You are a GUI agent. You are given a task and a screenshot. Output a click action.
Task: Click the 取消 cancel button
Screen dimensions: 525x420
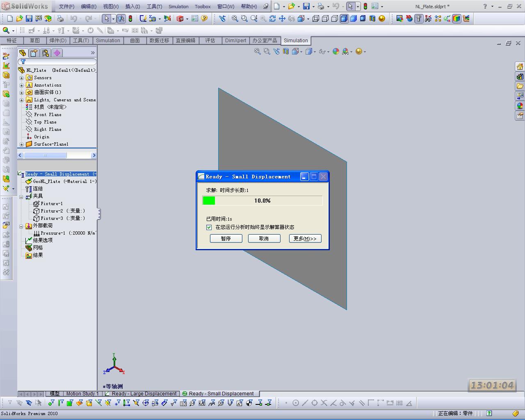tap(264, 239)
